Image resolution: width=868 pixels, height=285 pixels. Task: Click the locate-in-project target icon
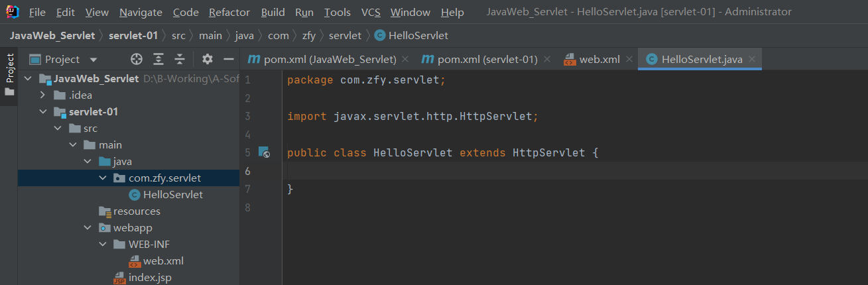(137, 60)
